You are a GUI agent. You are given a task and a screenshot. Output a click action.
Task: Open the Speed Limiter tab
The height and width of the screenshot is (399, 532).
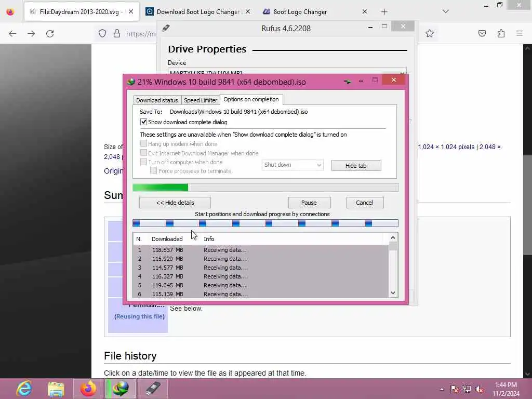point(200,100)
